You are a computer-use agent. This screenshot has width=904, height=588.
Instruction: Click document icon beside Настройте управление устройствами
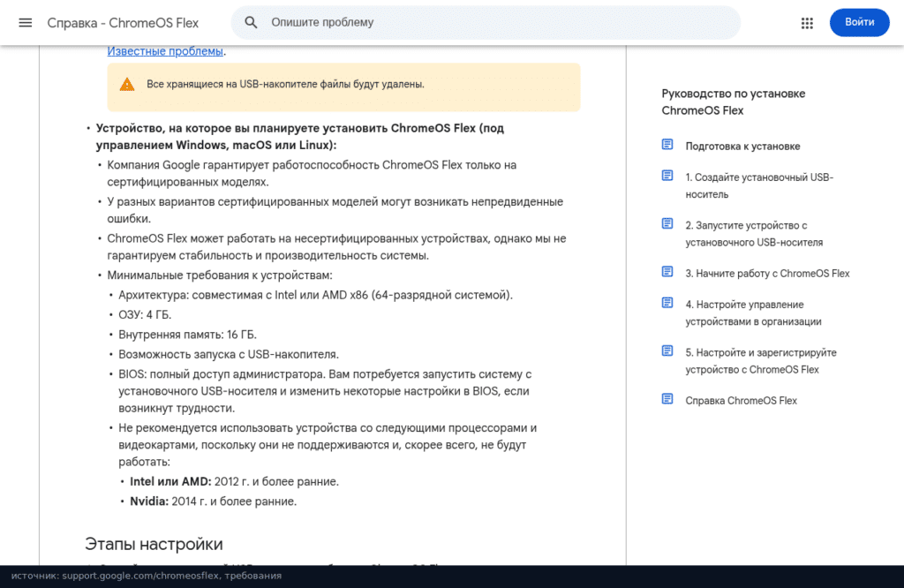(667, 303)
